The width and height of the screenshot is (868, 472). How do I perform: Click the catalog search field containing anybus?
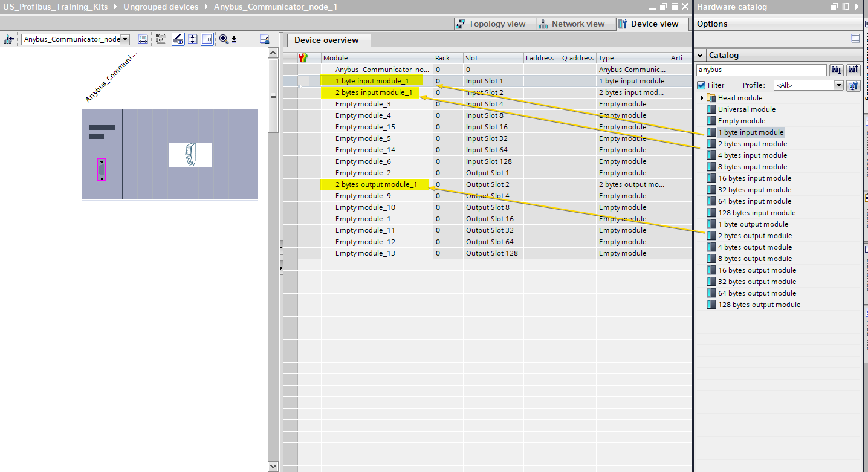pyautogui.click(x=762, y=70)
